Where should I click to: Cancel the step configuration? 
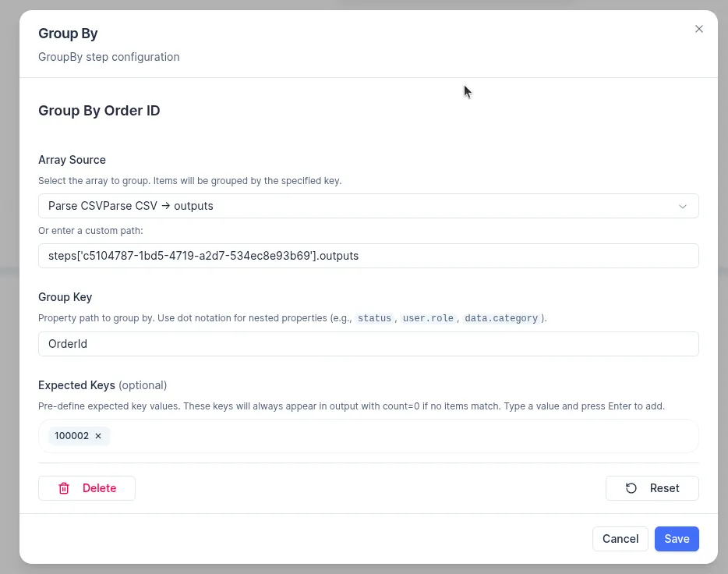tap(620, 539)
